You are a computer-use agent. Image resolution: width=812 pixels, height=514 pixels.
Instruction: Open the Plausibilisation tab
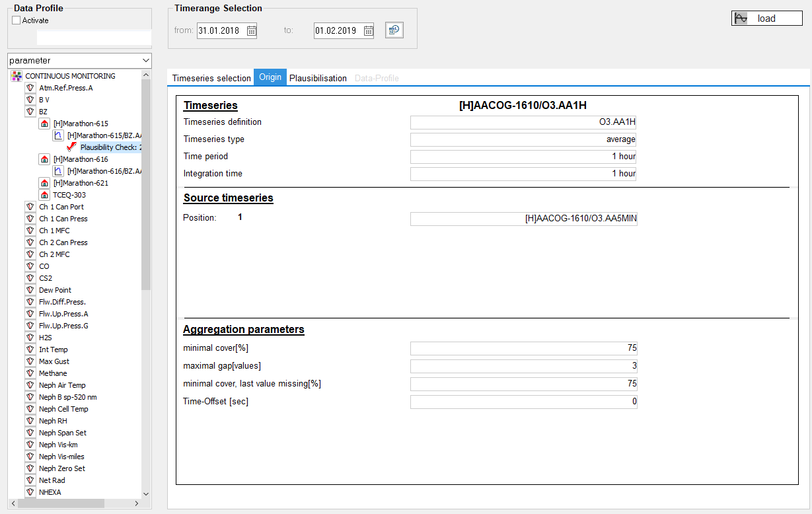click(x=318, y=78)
